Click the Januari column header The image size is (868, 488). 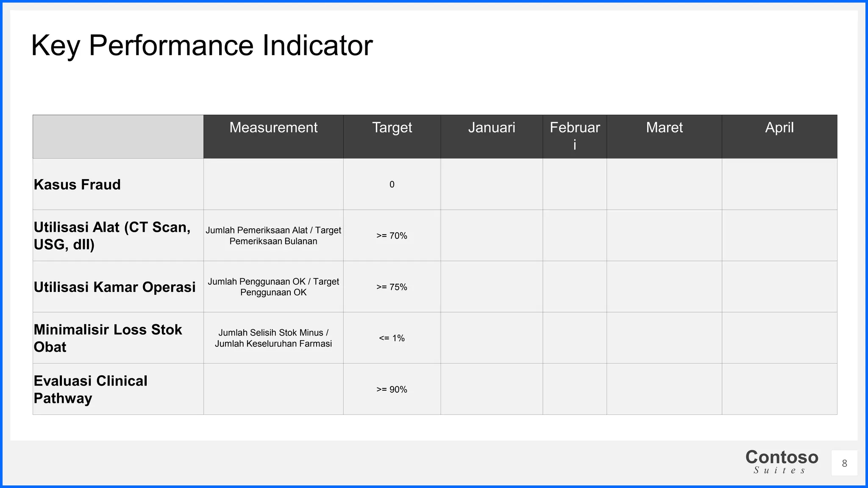[x=492, y=128]
